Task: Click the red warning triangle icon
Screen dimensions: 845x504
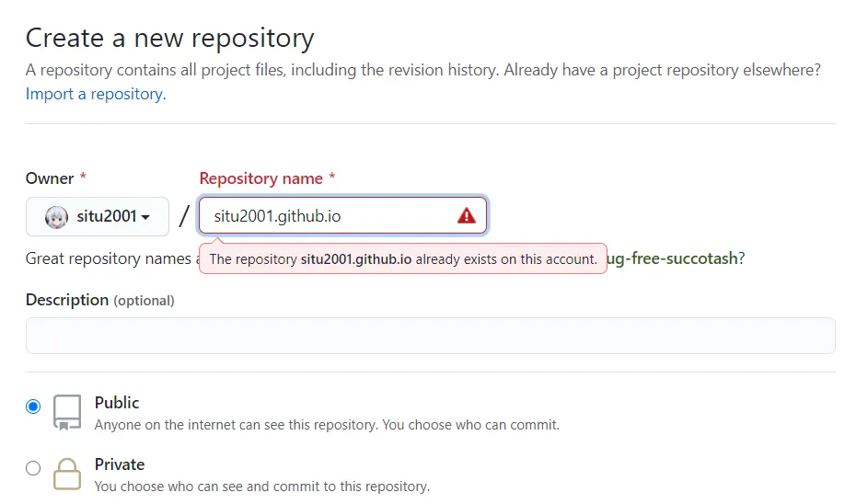Action: coord(467,216)
